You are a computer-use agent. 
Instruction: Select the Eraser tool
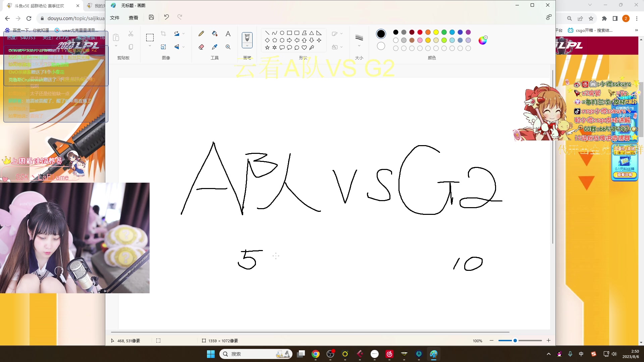click(201, 47)
